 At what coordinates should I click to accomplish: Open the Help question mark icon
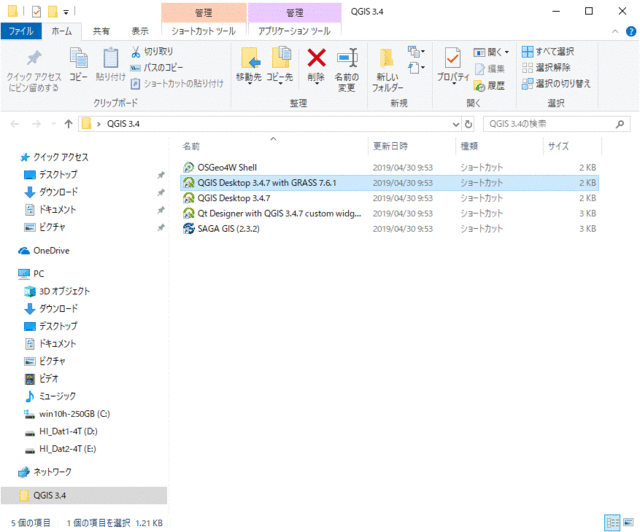coord(631,31)
